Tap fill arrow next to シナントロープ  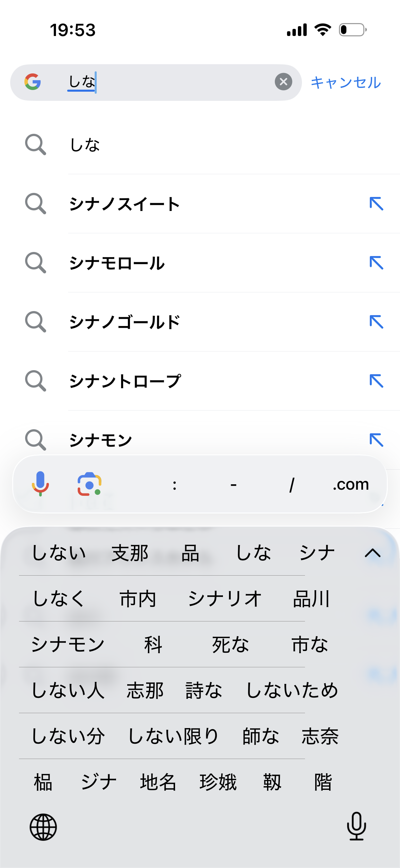tap(376, 381)
